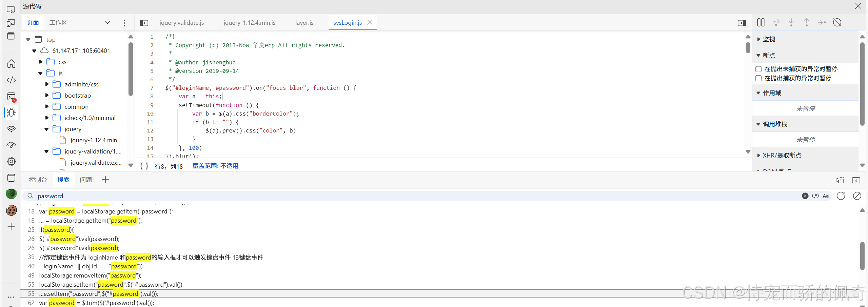Switch to jquery-1.12.4.min.js tab
This screenshot has width=868, height=307.
tap(250, 23)
